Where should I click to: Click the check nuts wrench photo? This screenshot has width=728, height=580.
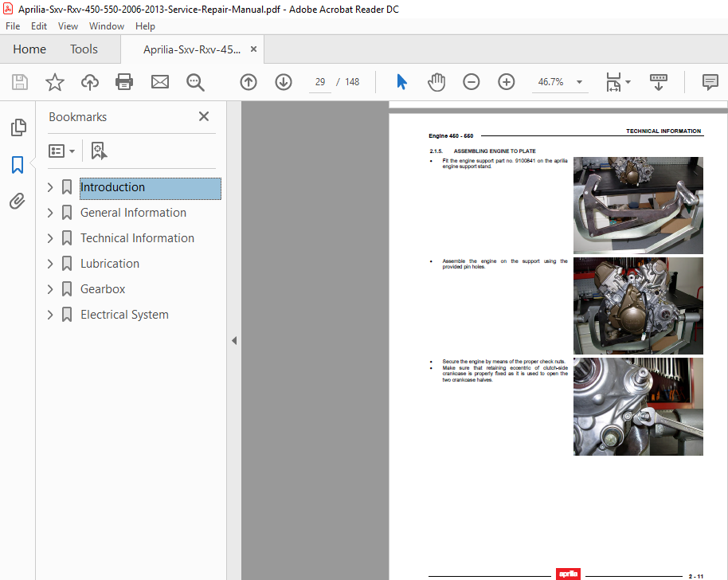(x=638, y=406)
